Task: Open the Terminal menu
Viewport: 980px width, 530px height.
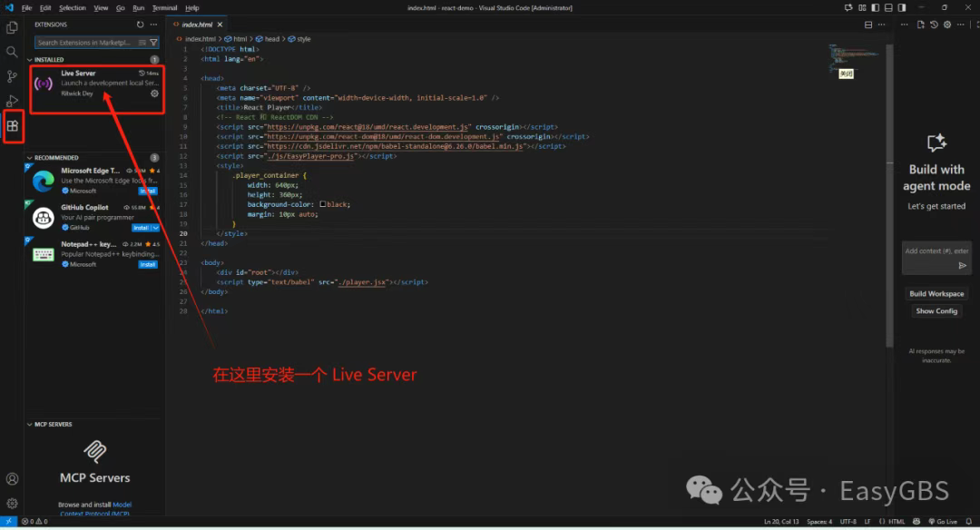Action: [164, 8]
